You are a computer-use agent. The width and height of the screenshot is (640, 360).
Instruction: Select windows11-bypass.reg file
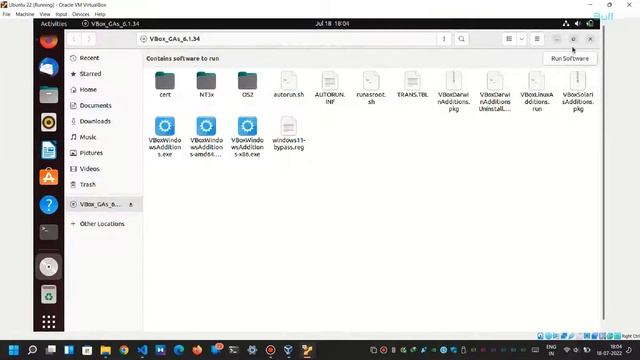[289, 133]
